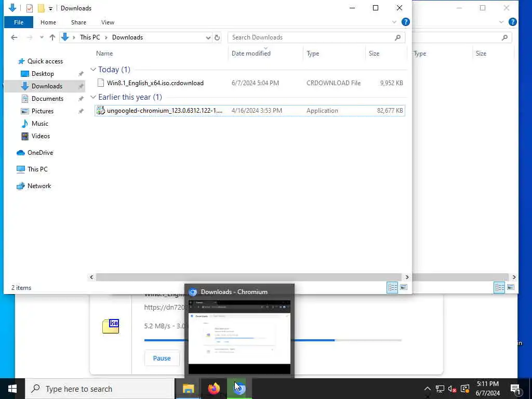Open OneDrive in navigation pane

pos(40,153)
